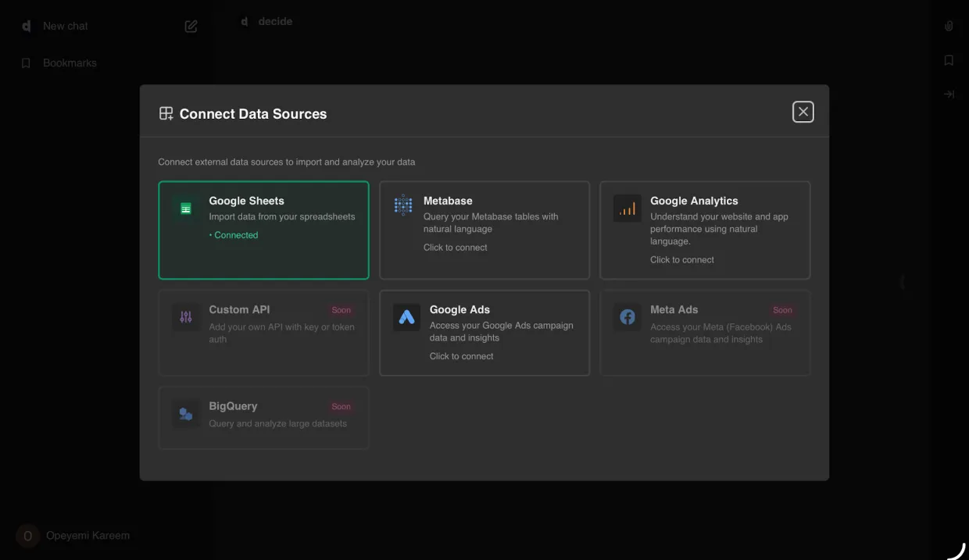The height and width of the screenshot is (560, 969).
Task: Click the Meta Ads Facebook icon
Action: pyautogui.click(x=628, y=317)
